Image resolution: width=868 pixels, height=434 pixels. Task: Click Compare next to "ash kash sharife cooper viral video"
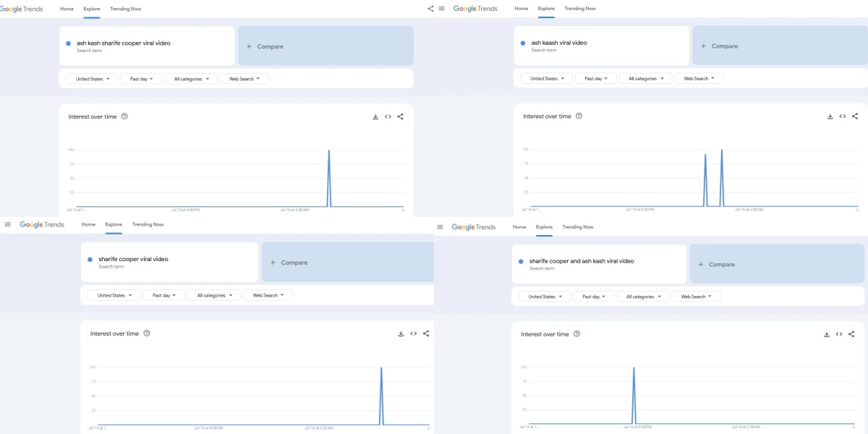point(325,46)
